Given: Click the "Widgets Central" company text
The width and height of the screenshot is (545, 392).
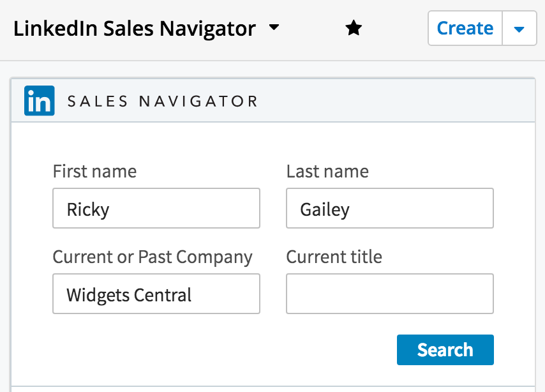Looking at the screenshot, I should pos(129,295).
